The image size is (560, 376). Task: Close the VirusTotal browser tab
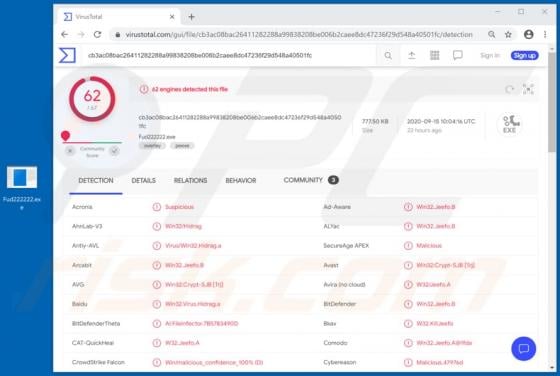(172, 17)
